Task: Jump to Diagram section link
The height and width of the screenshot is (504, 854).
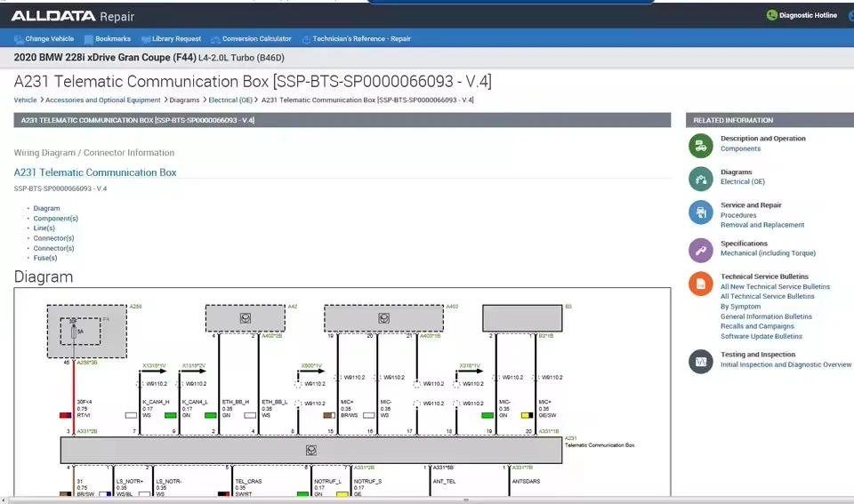Action: click(46, 209)
